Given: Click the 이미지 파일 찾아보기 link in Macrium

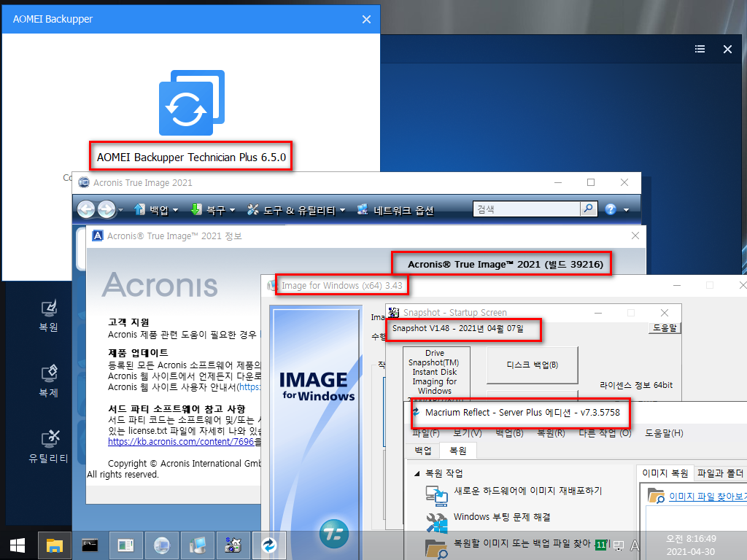Looking at the screenshot, I should [708, 497].
